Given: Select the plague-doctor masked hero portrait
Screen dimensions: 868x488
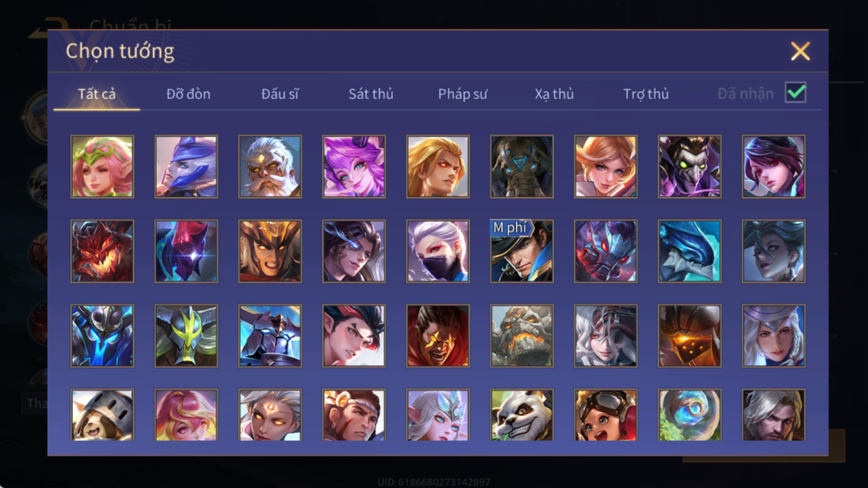Looking at the screenshot, I should [x=689, y=166].
